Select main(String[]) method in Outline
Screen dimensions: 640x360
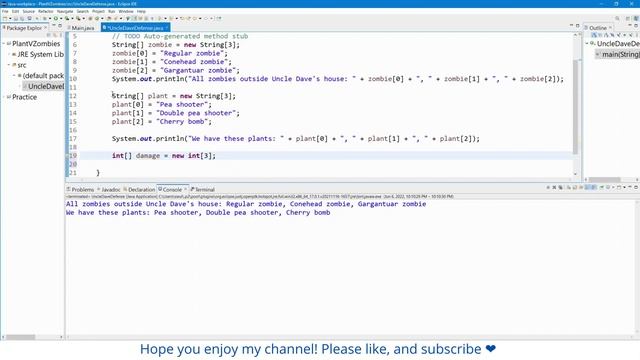618,54
